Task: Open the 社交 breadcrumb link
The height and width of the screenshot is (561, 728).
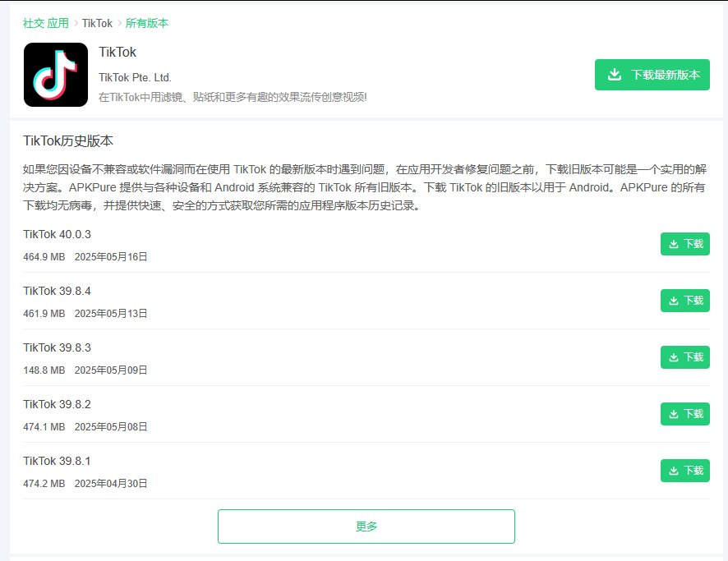Action: point(34,23)
